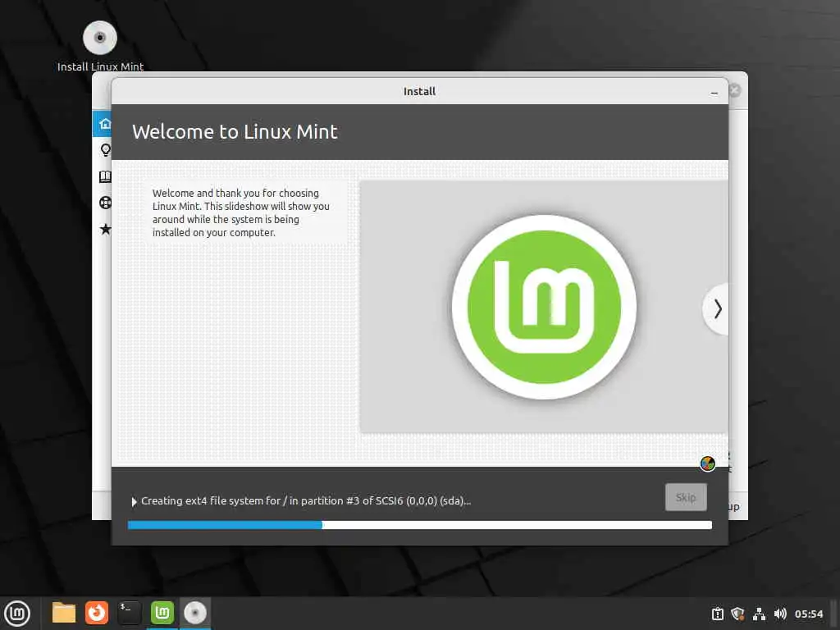The width and height of the screenshot is (840, 630).
Task: Click the 'Welcome to Linux Mint' heading
Action: 235,132
